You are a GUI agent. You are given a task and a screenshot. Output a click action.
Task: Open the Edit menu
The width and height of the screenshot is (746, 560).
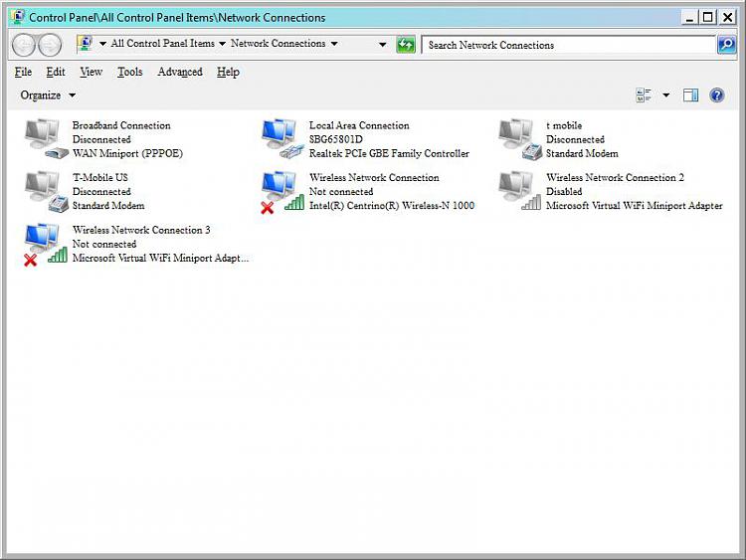55,72
